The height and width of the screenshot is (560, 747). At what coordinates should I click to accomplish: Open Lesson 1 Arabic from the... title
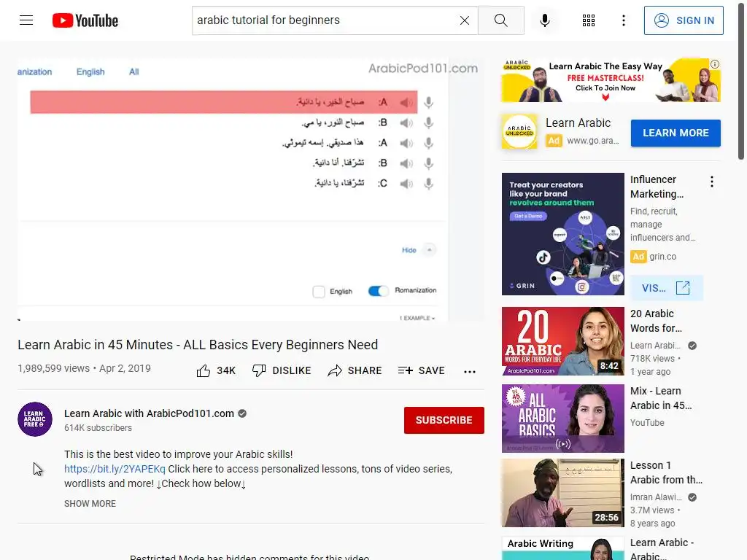click(666, 472)
